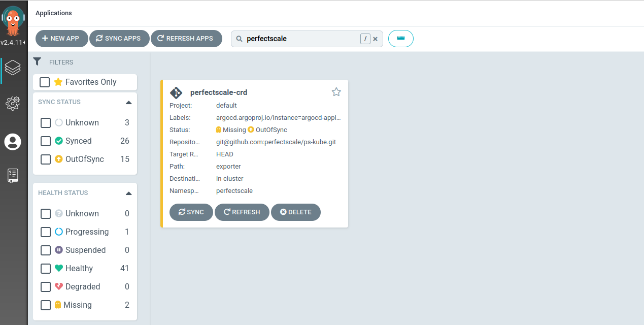Clear the perfectscale search query
Screen dimensions: 644x325
click(375, 38)
